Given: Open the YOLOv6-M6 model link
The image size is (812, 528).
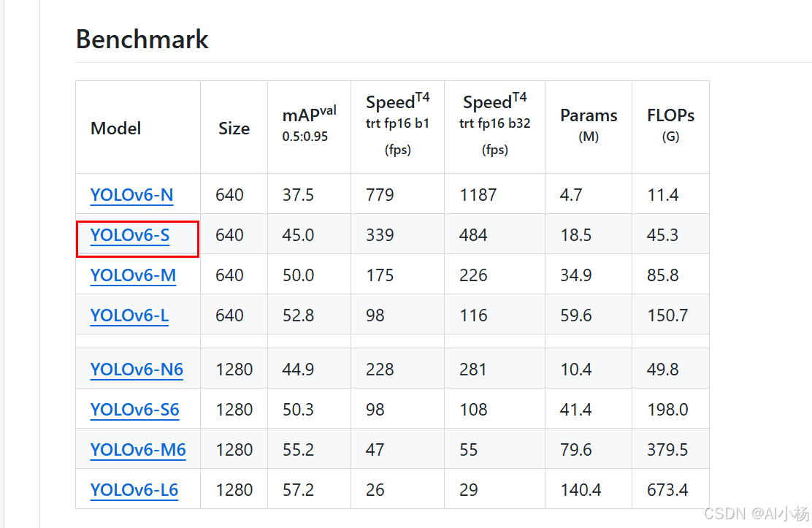Looking at the screenshot, I should [x=138, y=450].
